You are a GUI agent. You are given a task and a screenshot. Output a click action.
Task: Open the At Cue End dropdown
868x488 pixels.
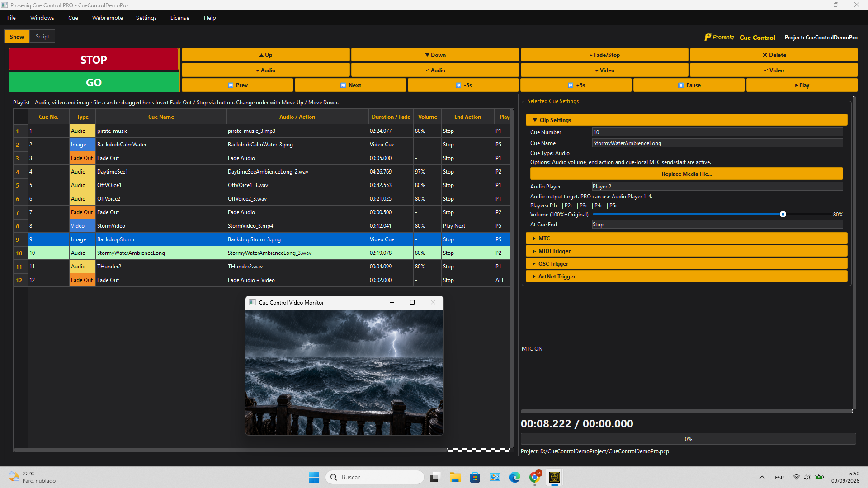click(x=717, y=225)
